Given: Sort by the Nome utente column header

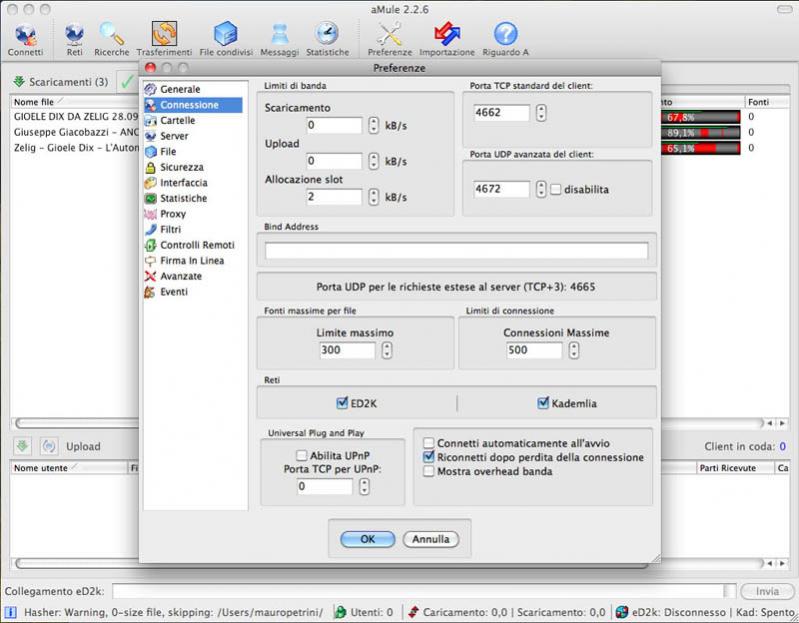Looking at the screenshot, I should pos(68,468).
